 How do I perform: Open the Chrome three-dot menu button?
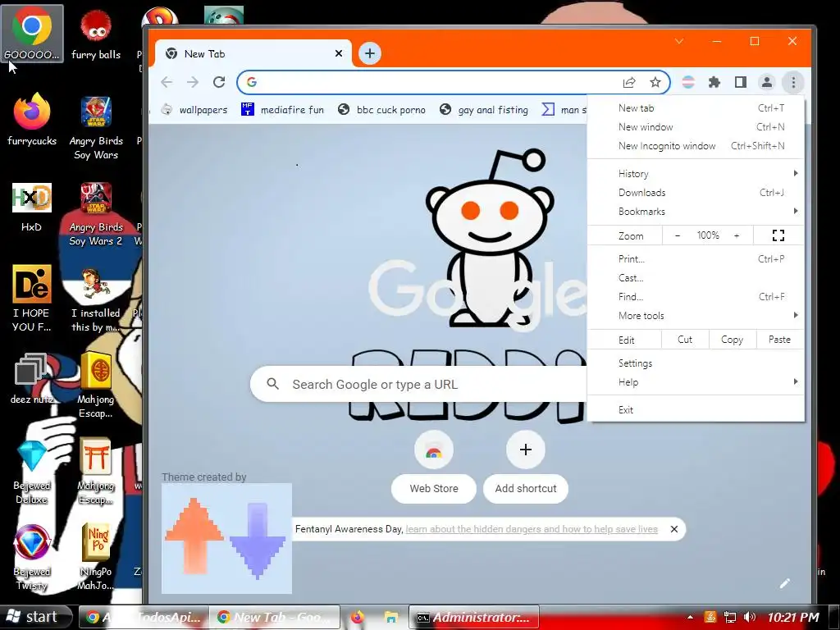point(793,83)
